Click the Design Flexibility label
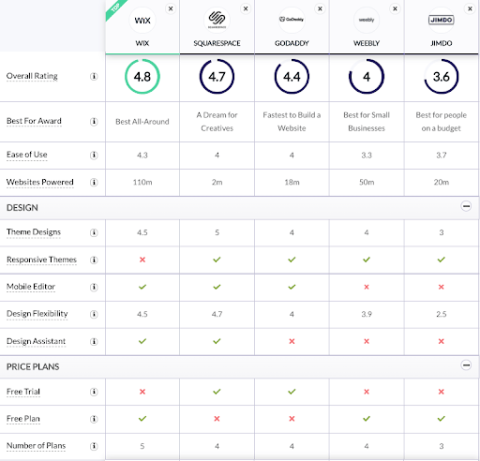The height and width of the screenshot is (461, 480). tap(37, 314)
